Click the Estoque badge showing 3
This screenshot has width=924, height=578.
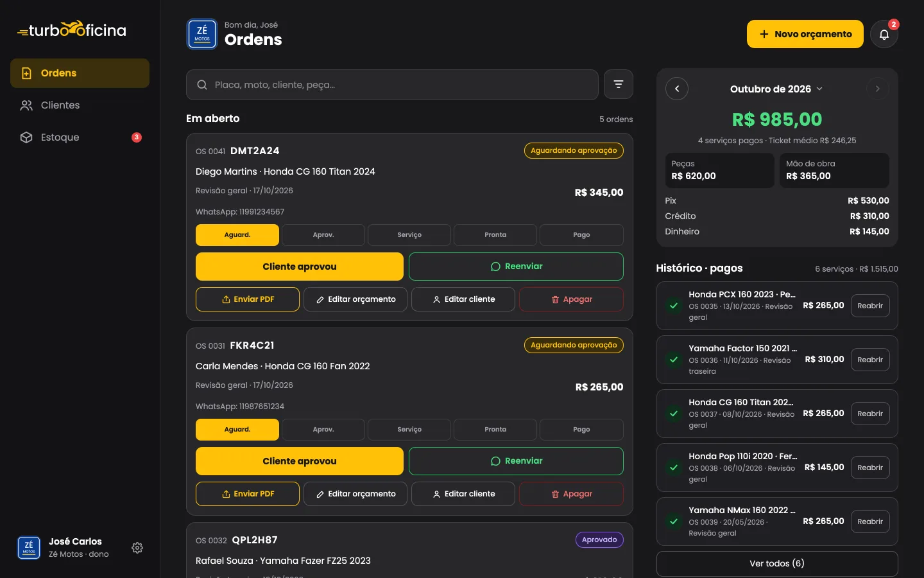(137, 137)
